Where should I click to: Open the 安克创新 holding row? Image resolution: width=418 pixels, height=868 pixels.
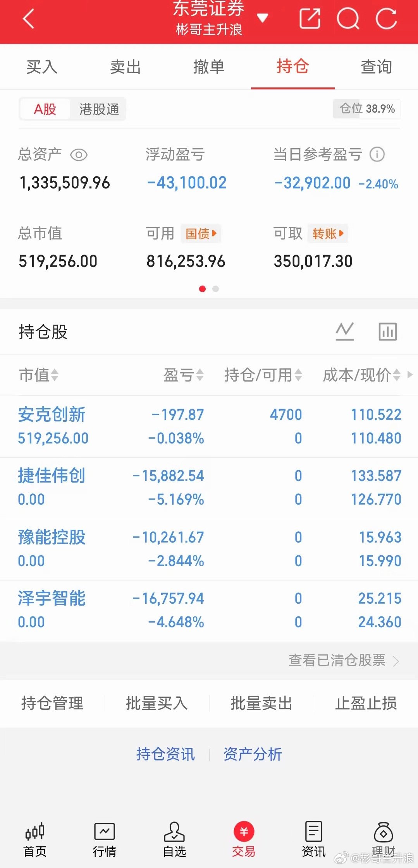pyautogui.click(x=209, y=426)
